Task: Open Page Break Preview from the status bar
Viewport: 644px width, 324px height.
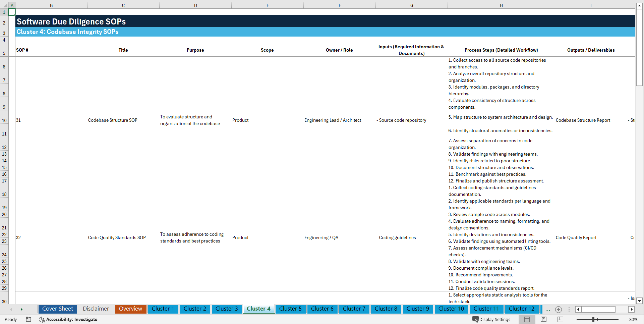Action: tap(560, 319)
